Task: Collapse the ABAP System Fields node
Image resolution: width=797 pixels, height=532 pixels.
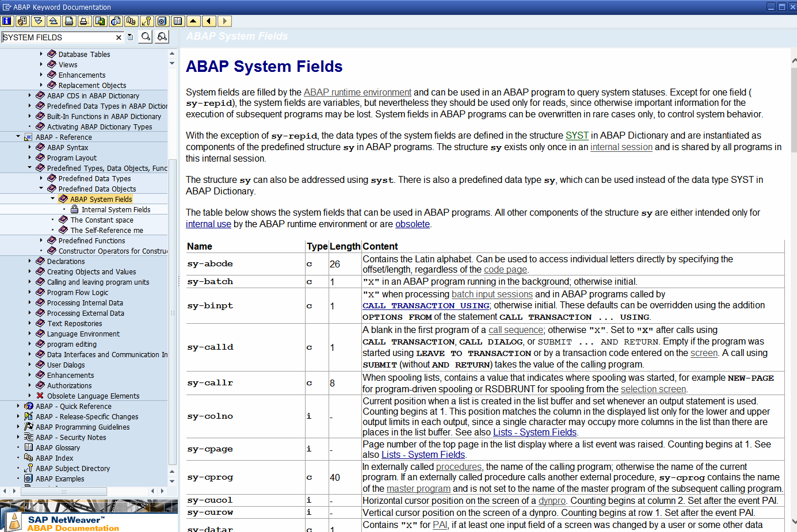Action: click(52, 199)
